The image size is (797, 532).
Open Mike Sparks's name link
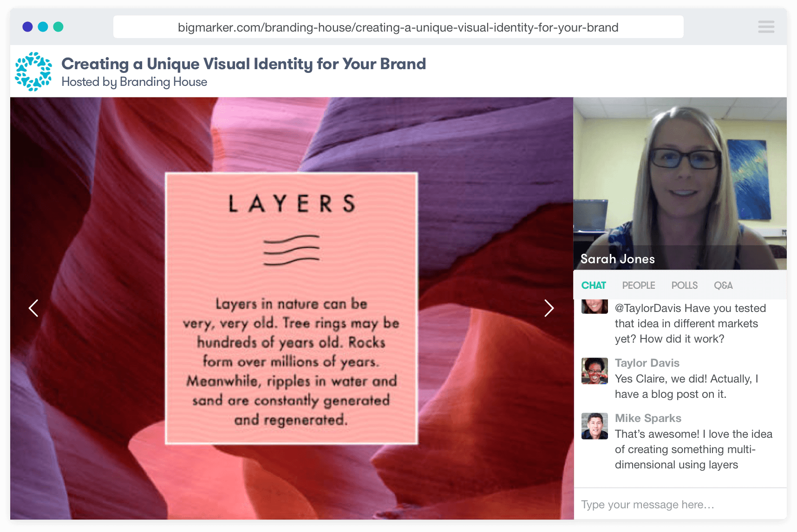(647, 418)
